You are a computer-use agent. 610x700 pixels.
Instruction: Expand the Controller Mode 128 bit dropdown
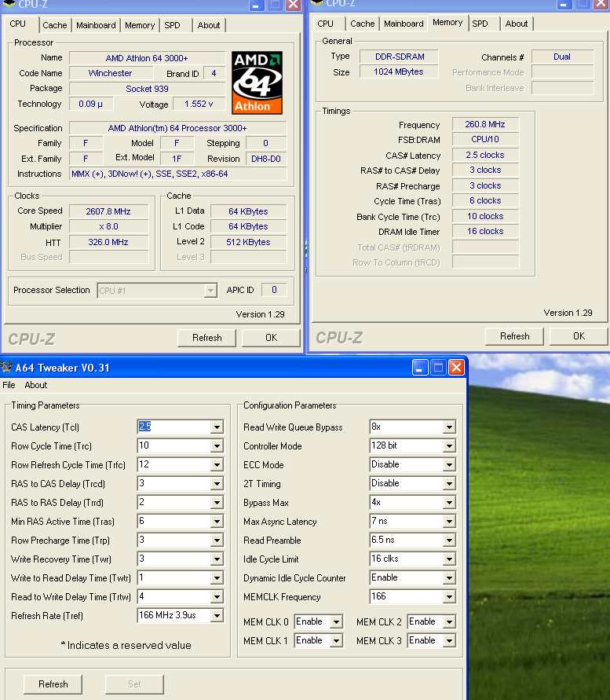(x=449, y=446)
